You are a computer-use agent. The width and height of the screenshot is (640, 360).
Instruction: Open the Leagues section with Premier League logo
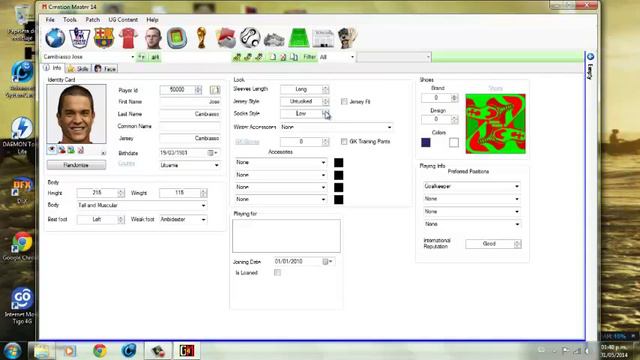pyautogui.click(x=80, y=38)
